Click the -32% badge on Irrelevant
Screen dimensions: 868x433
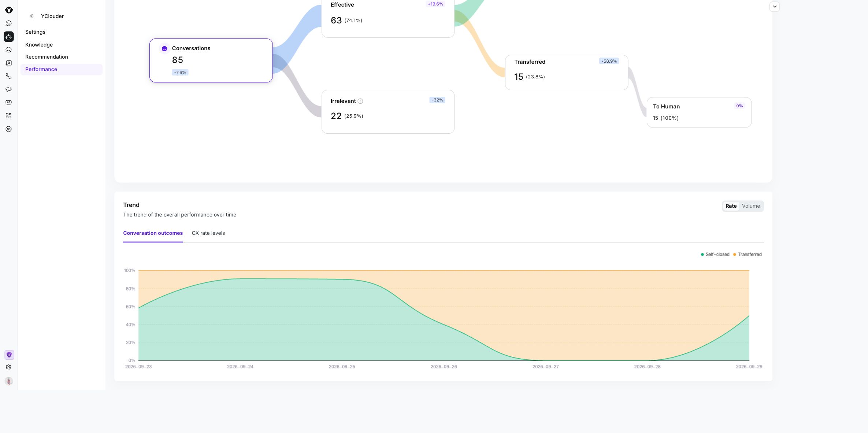[x=437, y=100]
